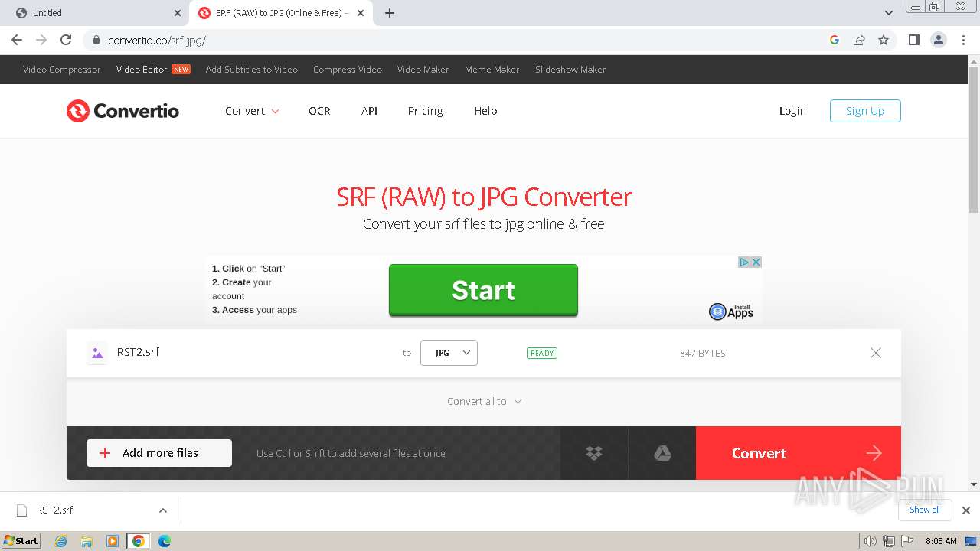The image size is (980, 551).
Task: Open the Chrome profile menu
Action: (x=938, y=40)
